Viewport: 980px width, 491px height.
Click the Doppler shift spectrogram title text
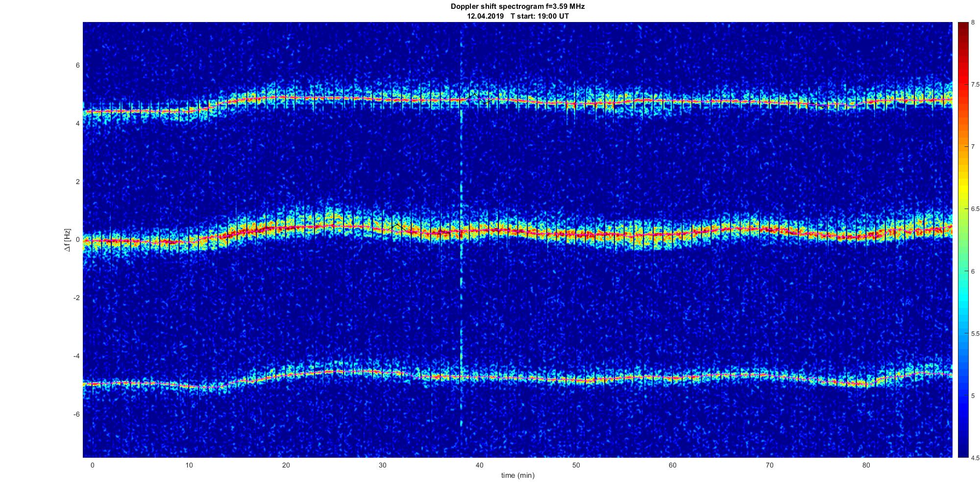[517, 6]
